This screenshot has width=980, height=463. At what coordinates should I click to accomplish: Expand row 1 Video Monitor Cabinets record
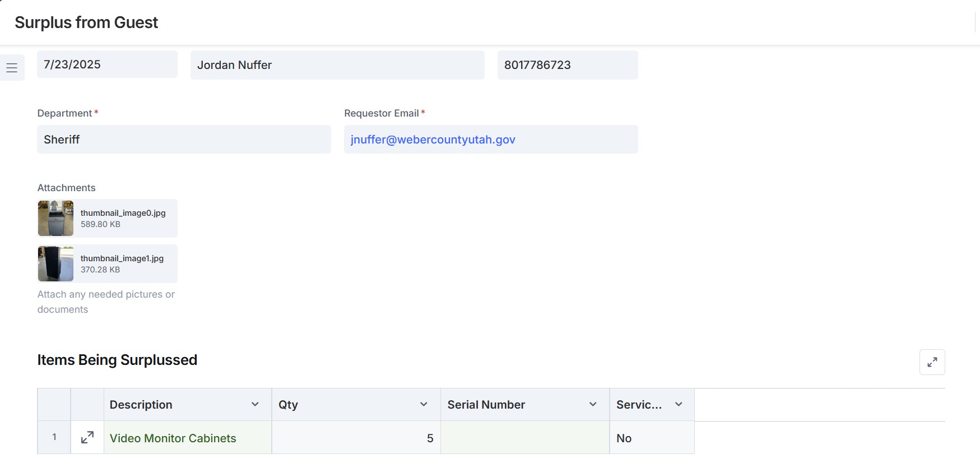tap(87, 438)
